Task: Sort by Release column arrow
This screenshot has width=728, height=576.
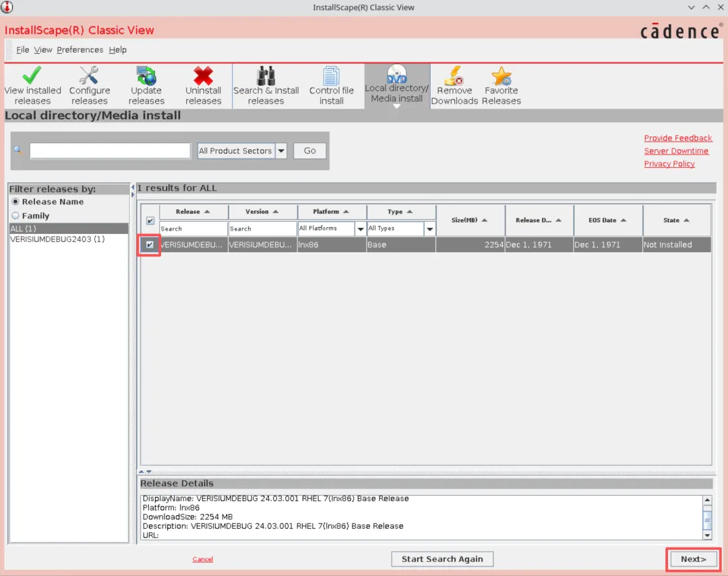Action: click(x=207, y=212)
